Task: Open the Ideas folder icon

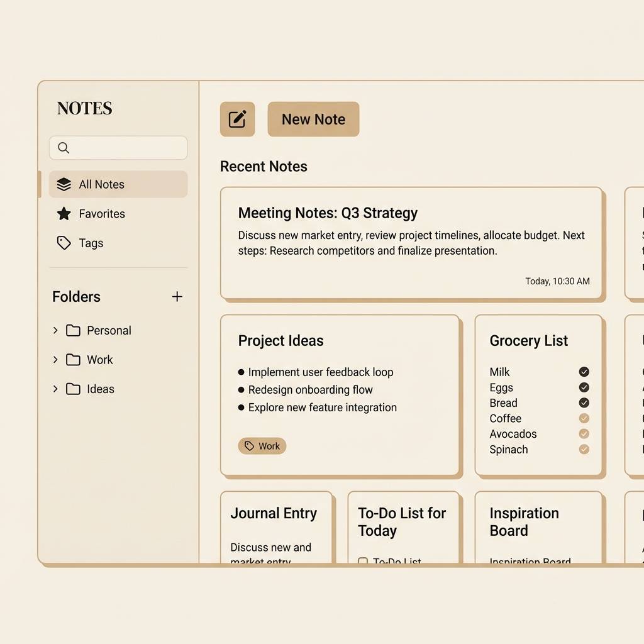Action: pos(73,389)
